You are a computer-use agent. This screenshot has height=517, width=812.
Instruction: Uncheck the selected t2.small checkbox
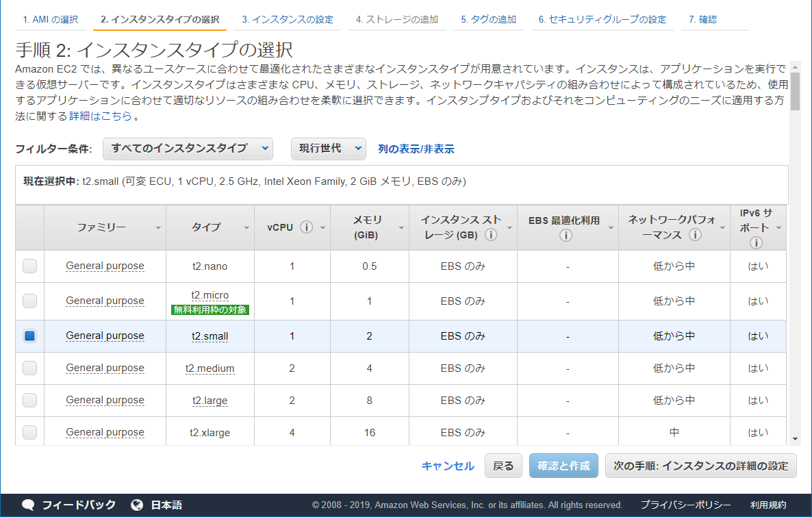(28, 336)
